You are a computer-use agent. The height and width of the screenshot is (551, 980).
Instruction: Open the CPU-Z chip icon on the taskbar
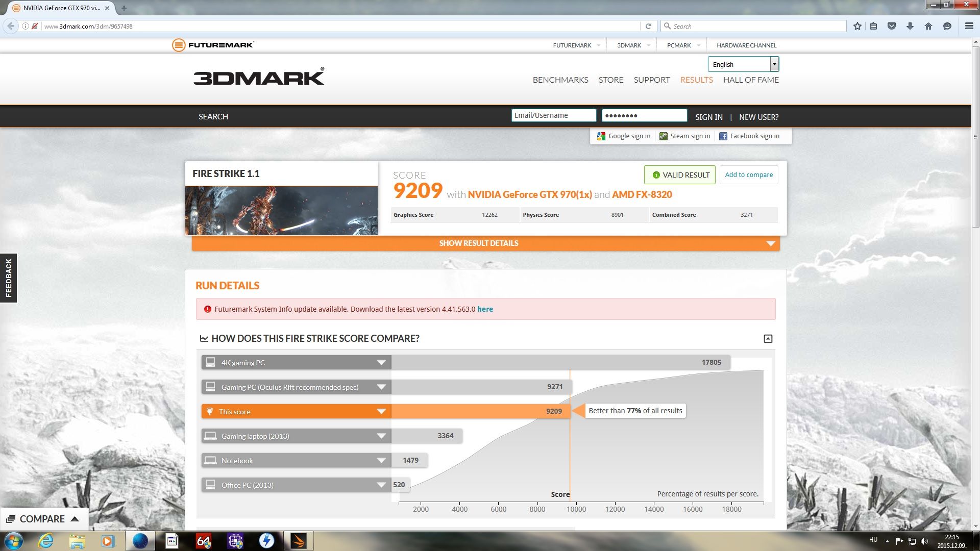[235, 541]
